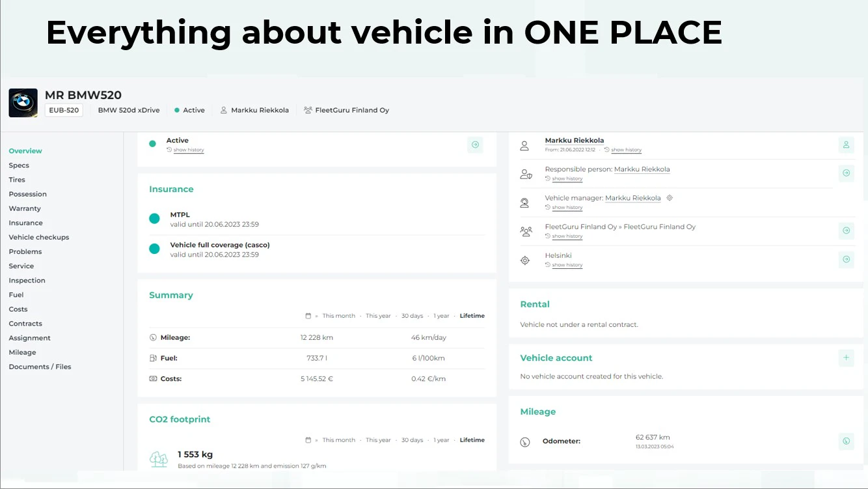The width and height of the screenshot is (868, 489).
Task: Switch Summary to This month view
Action: (338, 315)
